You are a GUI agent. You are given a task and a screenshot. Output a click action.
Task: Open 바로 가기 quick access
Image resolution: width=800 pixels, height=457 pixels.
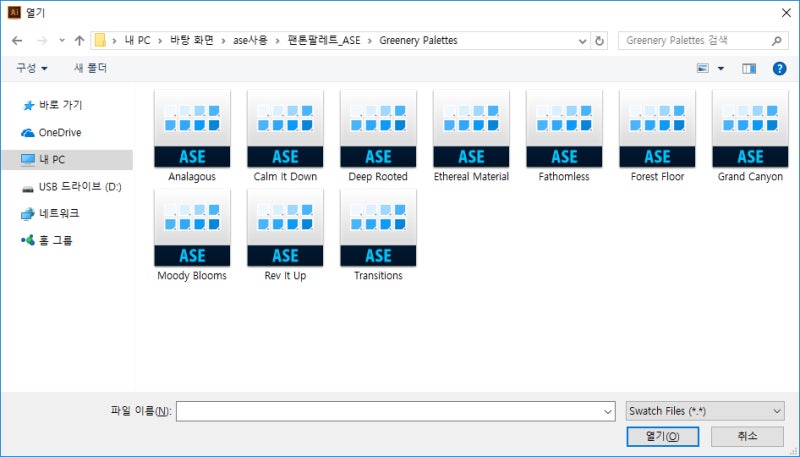point(52,105)
